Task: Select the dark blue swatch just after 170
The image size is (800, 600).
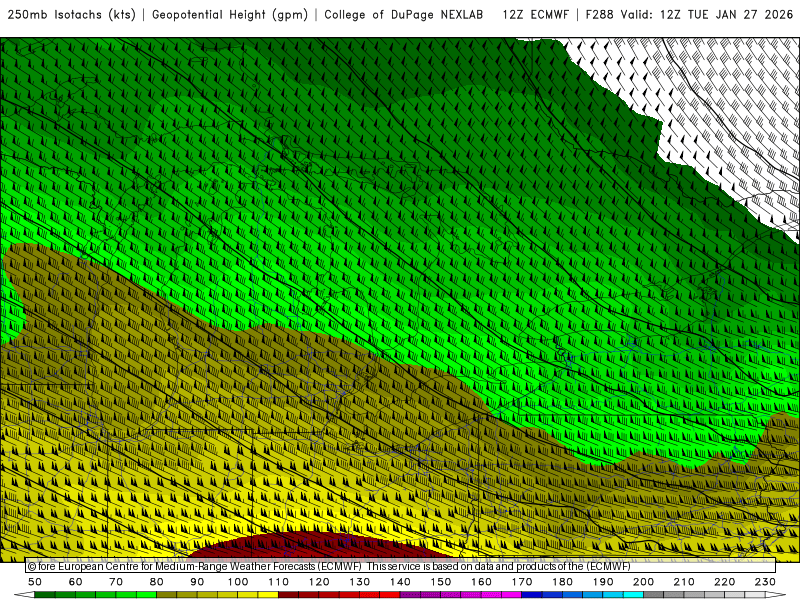Action: coord(532,594)
